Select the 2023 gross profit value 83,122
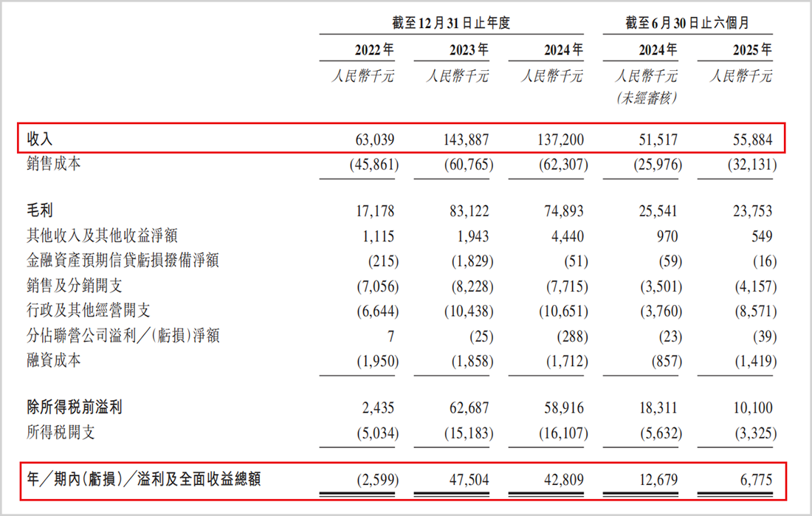 469,211
